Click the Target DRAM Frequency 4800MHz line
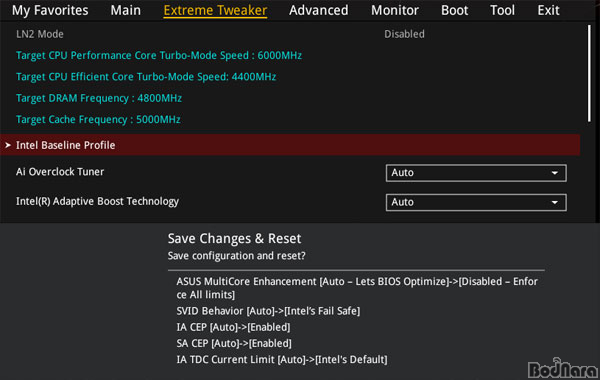Viewport: 600px width, 380px height. (99, 98)
